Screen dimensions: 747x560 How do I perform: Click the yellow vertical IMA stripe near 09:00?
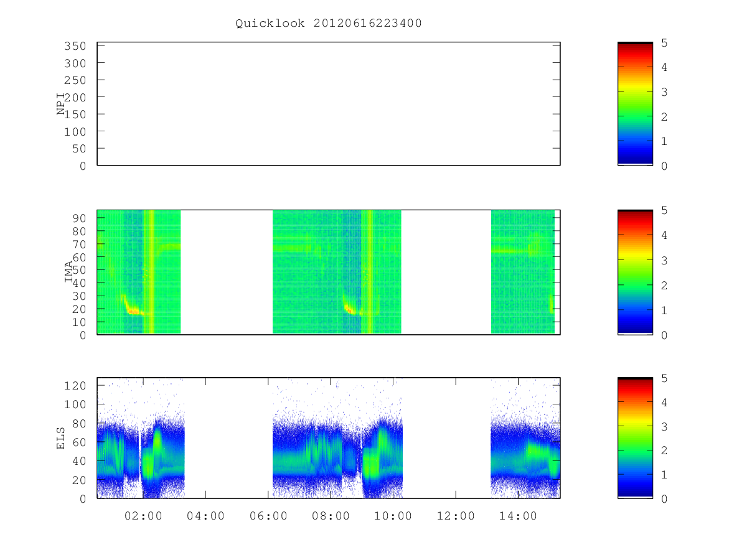(369, 272)
